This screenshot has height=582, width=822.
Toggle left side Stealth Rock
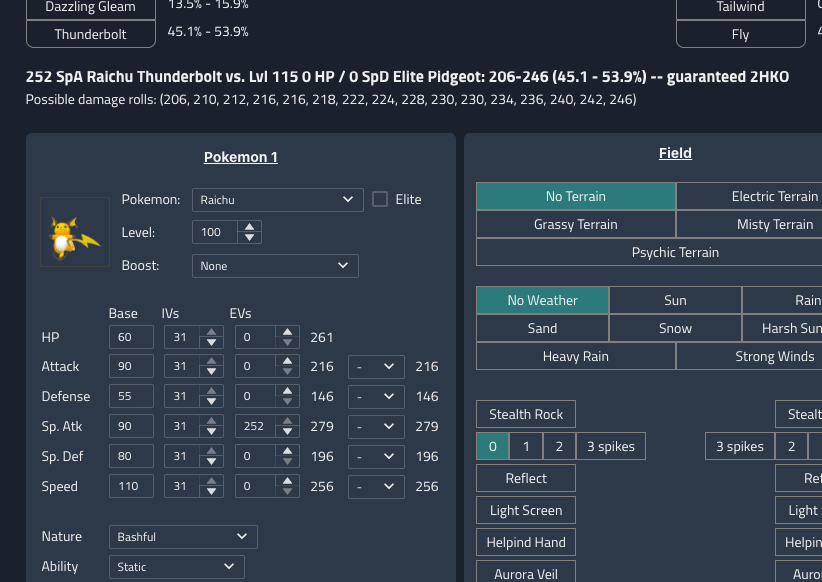[526, 414]
